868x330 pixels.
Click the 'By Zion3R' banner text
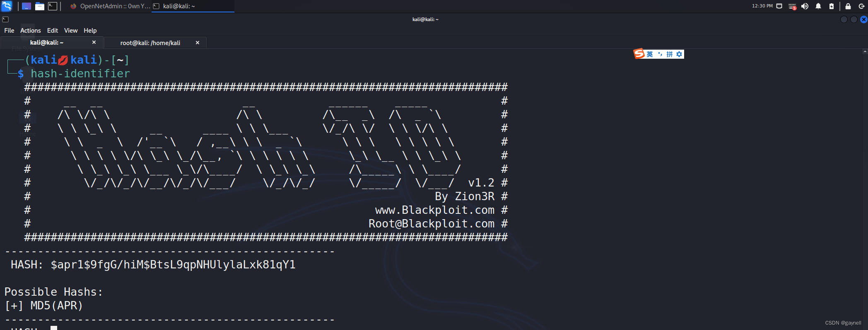pos(465,196)
